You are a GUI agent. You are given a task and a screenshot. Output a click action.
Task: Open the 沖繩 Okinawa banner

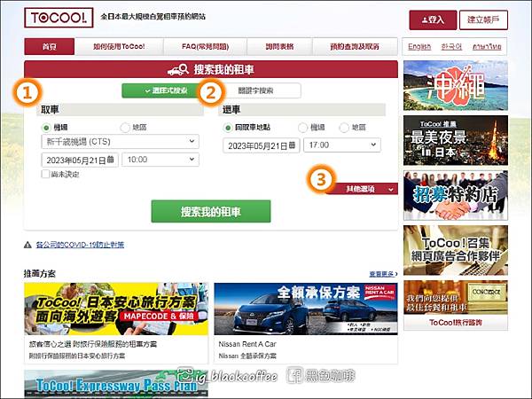tap(456, 85)
